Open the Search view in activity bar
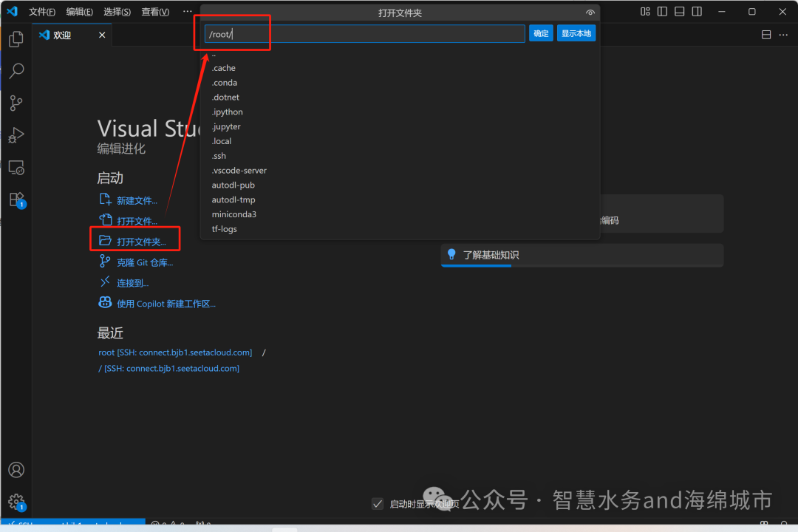Image resolution: width=798 pixels, height=532 pixels. point(16,71)
